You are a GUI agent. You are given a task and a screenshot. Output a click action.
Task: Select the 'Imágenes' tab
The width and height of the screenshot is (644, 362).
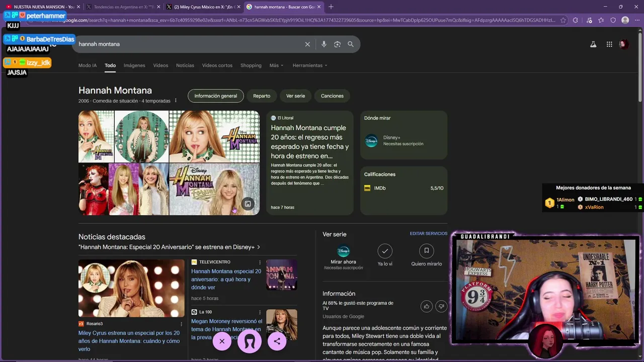[134, 65]
